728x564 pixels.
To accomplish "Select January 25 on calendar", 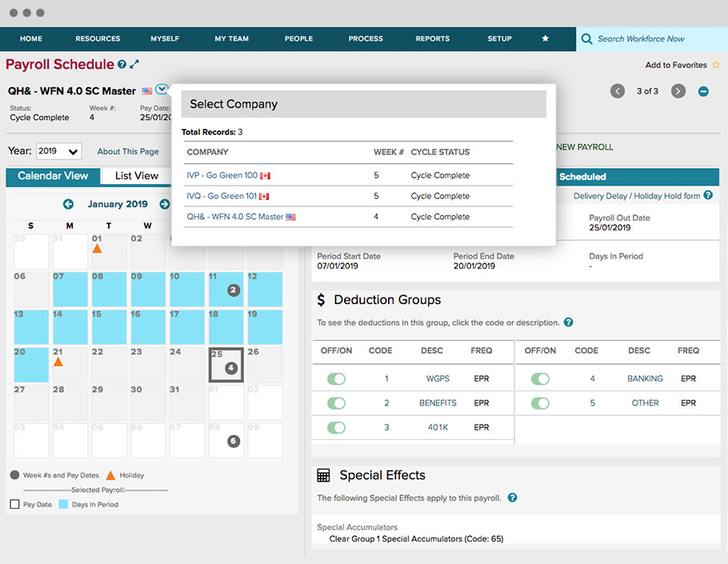I will [x=226, y=365].
